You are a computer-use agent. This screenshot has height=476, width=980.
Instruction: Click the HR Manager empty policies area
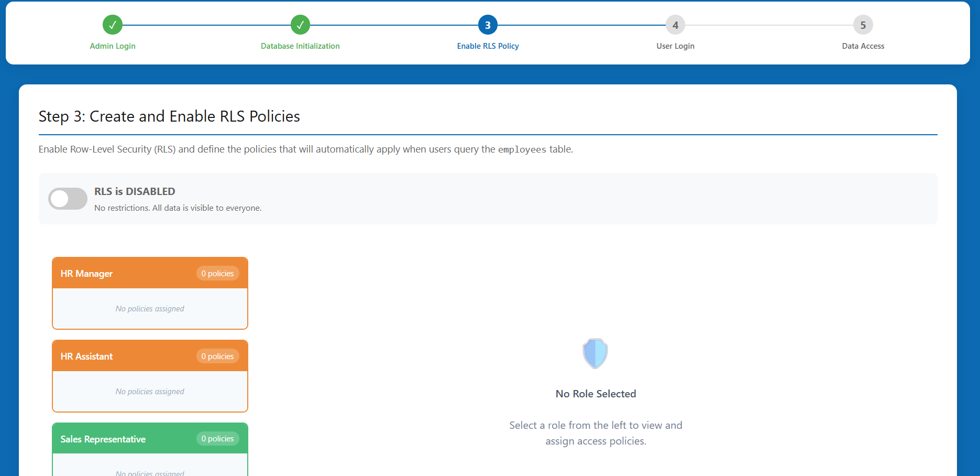point(150,309)
